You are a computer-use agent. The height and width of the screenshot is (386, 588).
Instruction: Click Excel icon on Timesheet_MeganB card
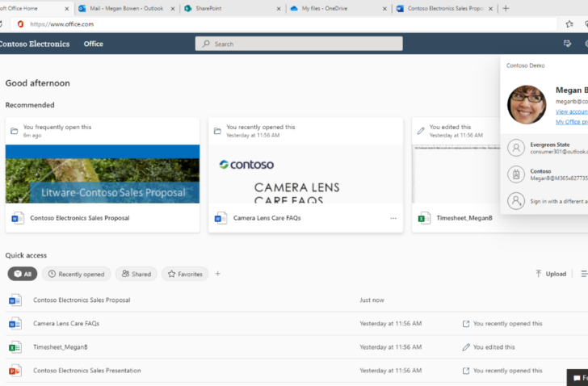[x=424, y=218]
